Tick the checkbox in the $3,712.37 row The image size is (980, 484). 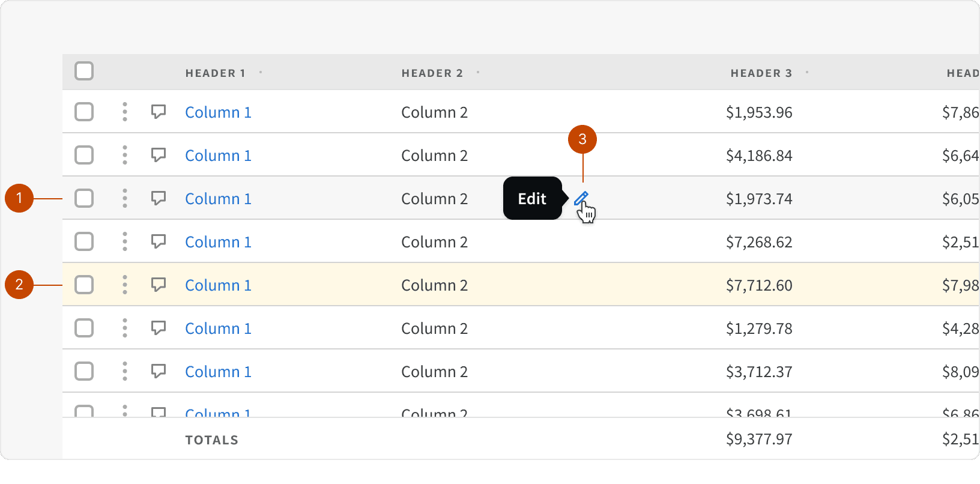click(x=84, y=371)
